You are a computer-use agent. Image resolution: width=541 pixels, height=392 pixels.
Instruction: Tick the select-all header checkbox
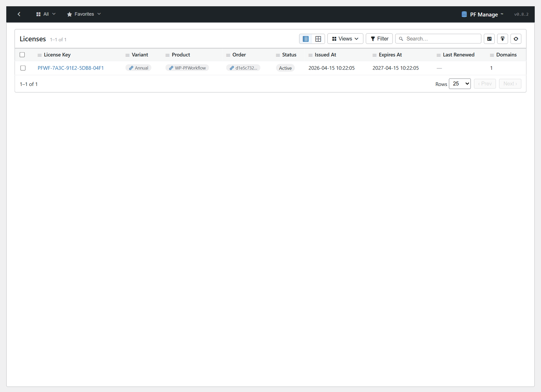(22, 55)
